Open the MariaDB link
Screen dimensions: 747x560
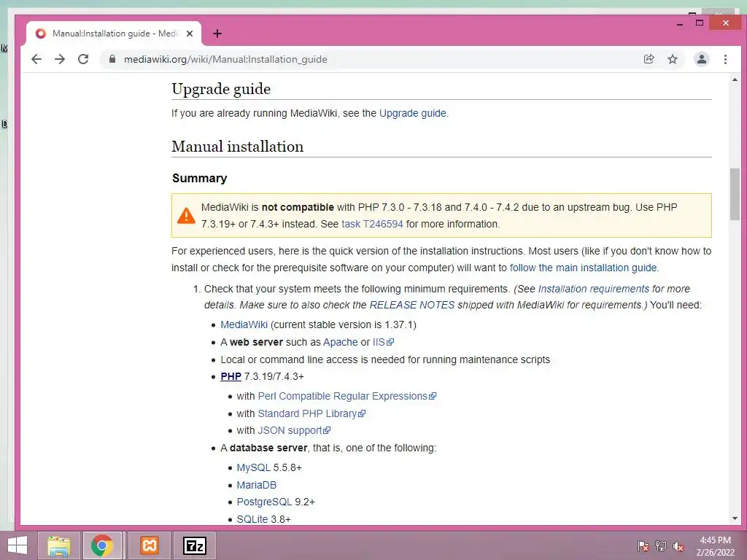click(256, 485)
